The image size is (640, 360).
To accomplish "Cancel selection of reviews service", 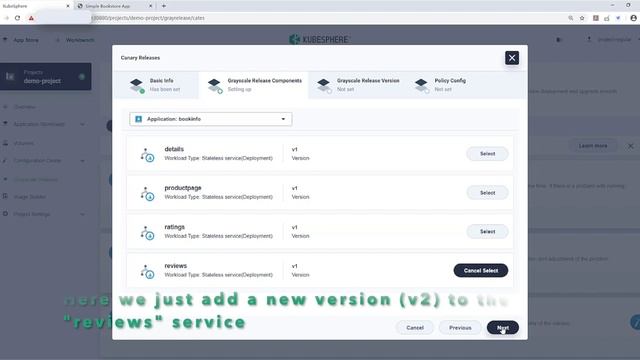I will [481, 271].
